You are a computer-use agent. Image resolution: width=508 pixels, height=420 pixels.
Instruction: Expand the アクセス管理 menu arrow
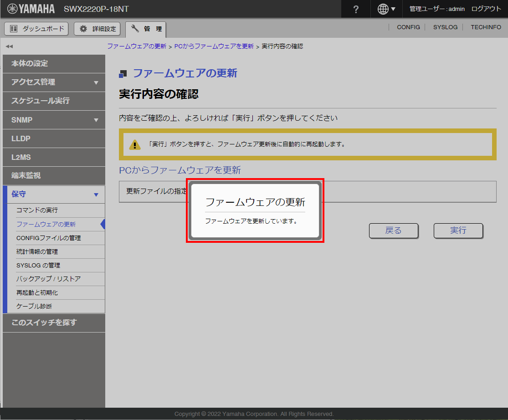pos(96,82)
